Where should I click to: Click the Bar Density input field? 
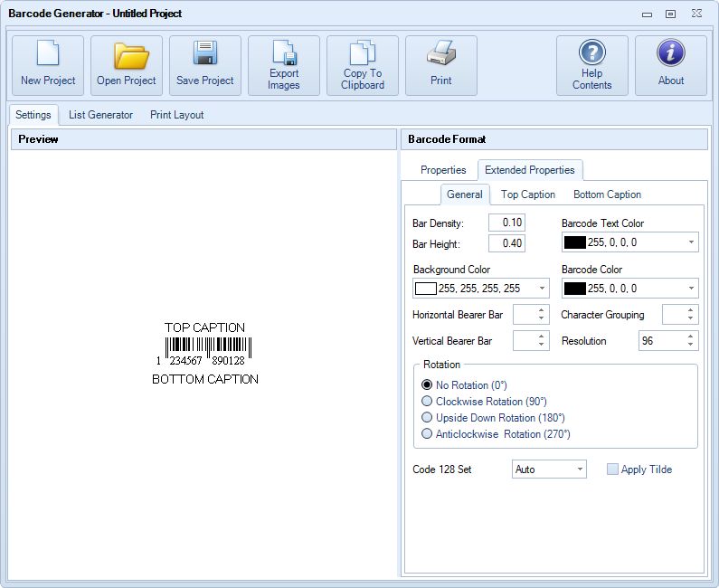pyautogui.click(x=506, y=223)
